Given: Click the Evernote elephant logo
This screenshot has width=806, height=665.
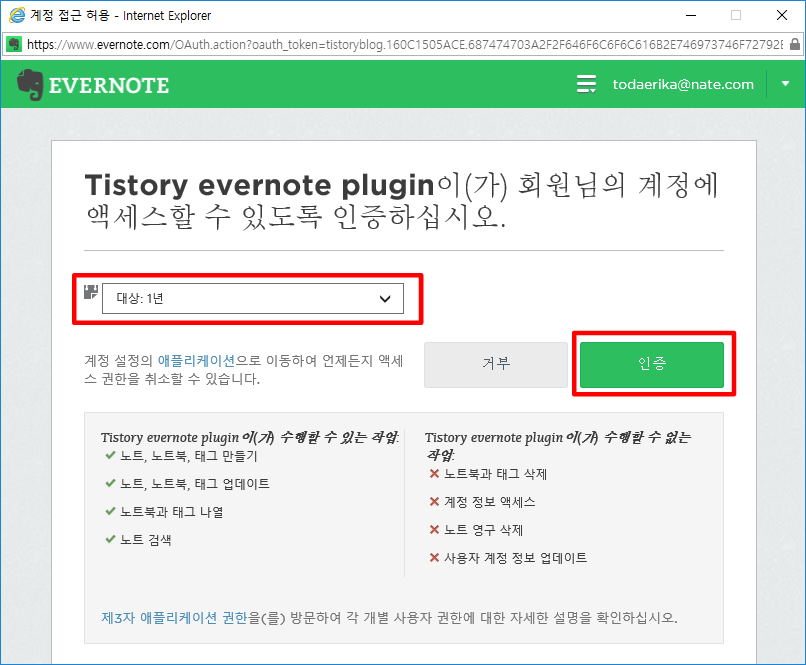Looking at the screenshot, I should click(x=29, y=85).
